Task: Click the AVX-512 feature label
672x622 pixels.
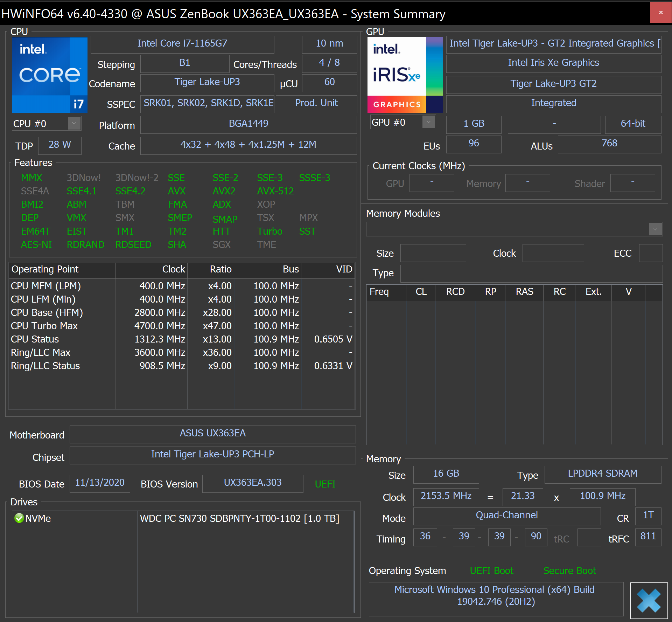Action: (275, 191)
